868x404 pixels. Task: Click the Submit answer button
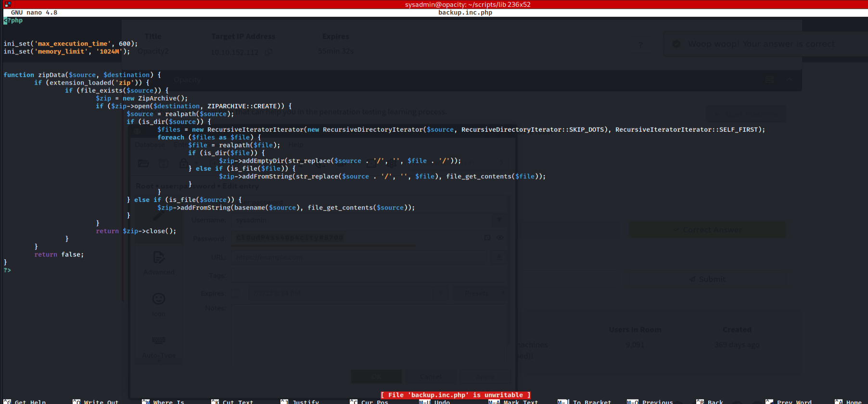pyautogui.click(x=707, y=279)
